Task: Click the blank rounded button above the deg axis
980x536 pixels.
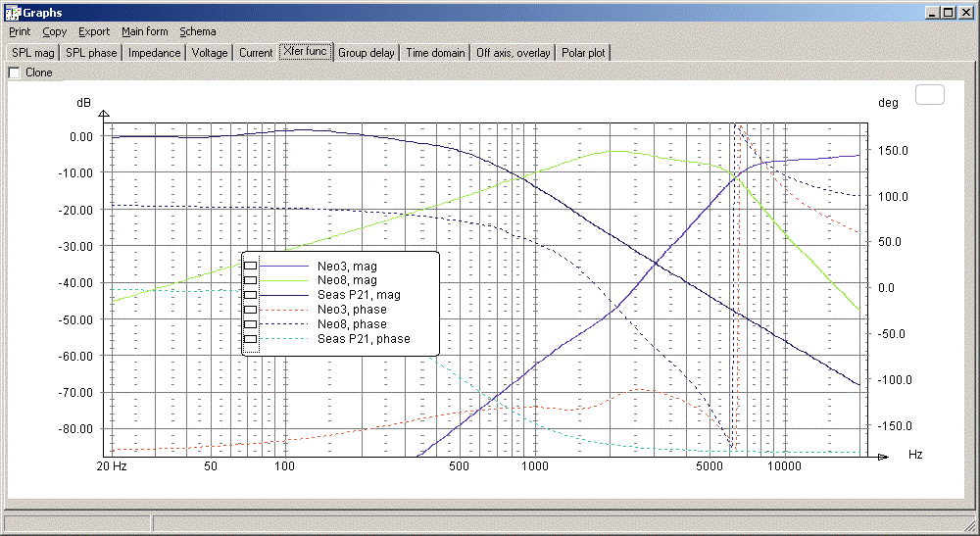Action: (929, 94)
